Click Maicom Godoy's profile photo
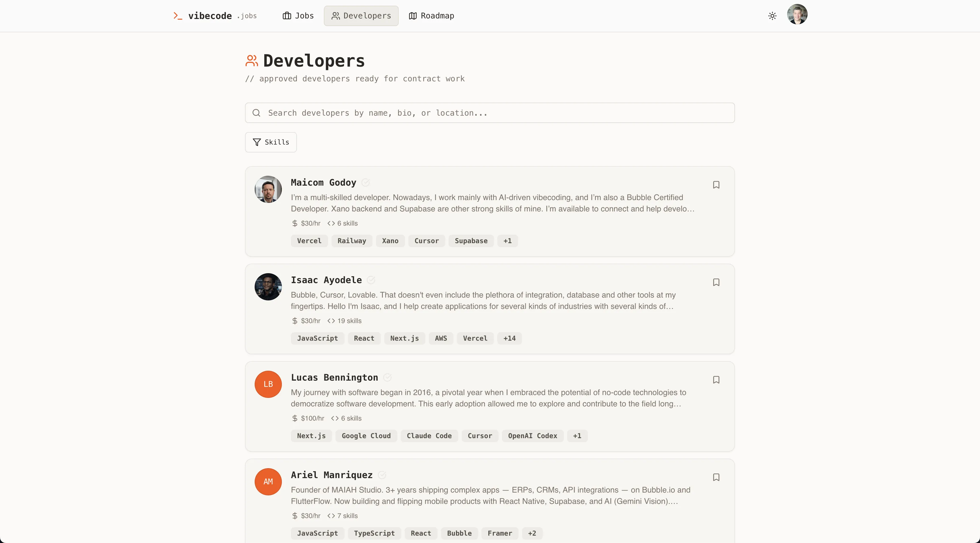 point(268,189)
